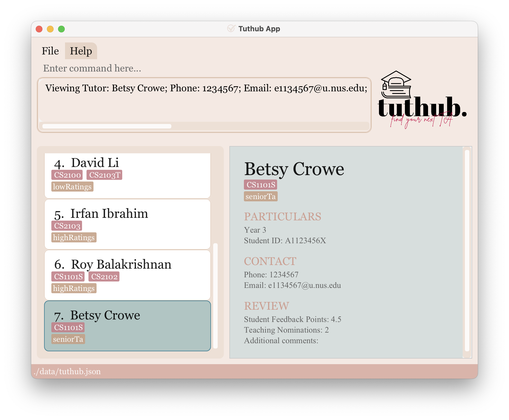Click Student Feedback Points: 4.5

(x=292, y=319)
